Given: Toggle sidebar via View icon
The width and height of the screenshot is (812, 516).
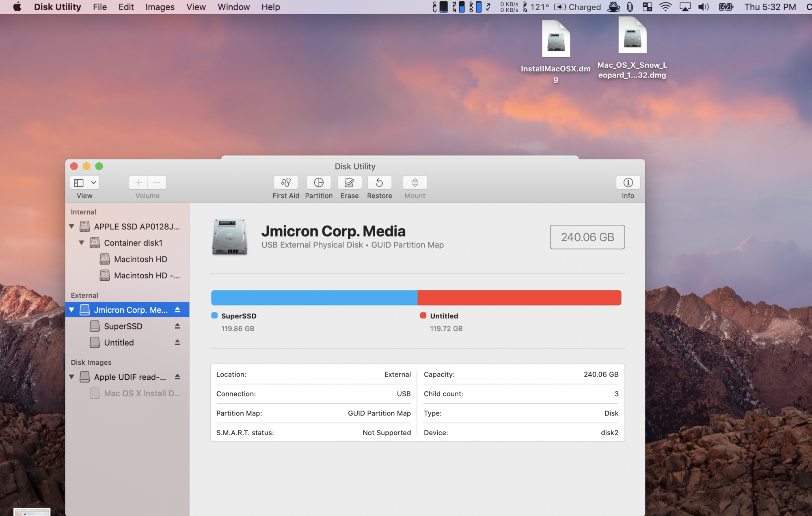Looking at the screenshot, I should click(79, 183).
